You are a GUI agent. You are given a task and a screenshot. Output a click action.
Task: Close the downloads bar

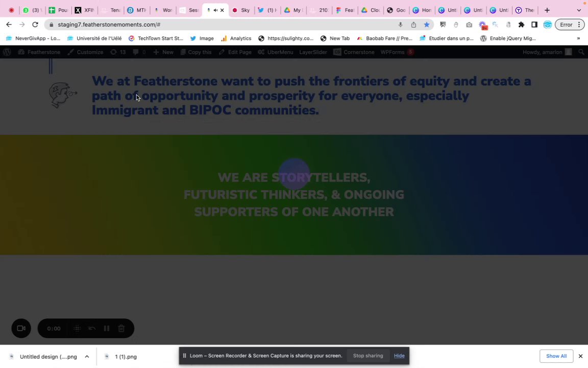point(580,356)
